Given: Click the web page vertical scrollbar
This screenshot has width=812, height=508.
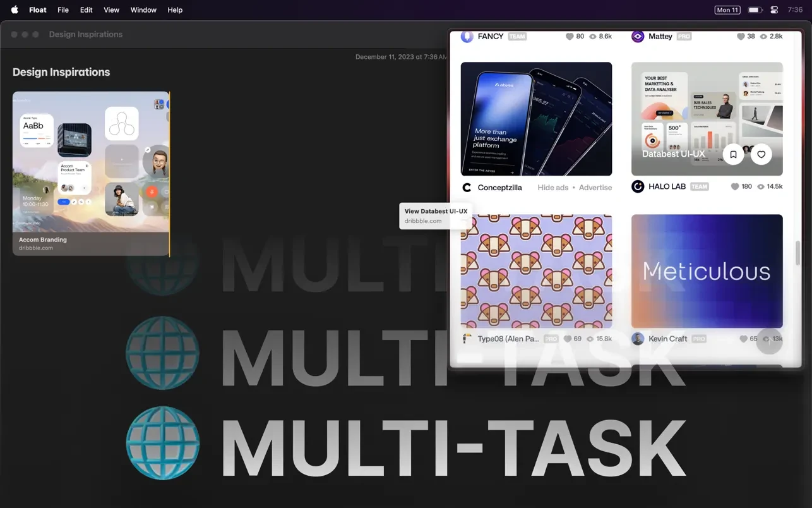Looking at the screenshot, I should (x=797, y=253).
